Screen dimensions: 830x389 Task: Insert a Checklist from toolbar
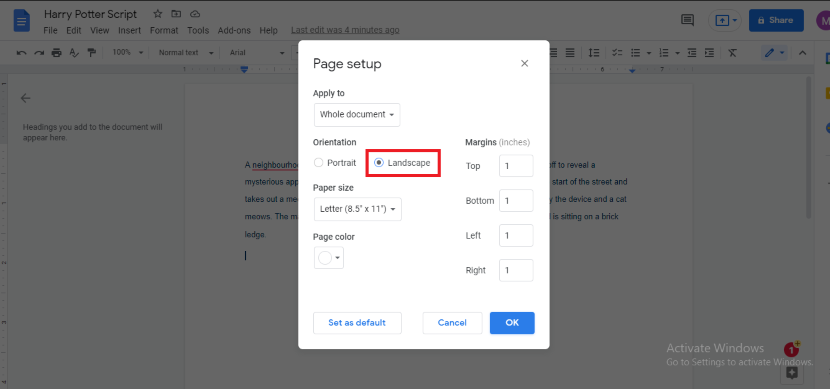(x=617, y=52)
